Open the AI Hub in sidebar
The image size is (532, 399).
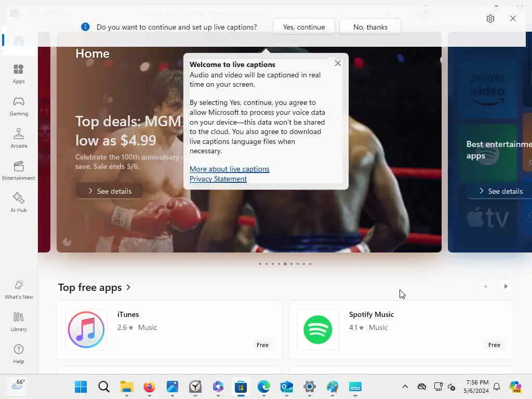coord(19,203)
